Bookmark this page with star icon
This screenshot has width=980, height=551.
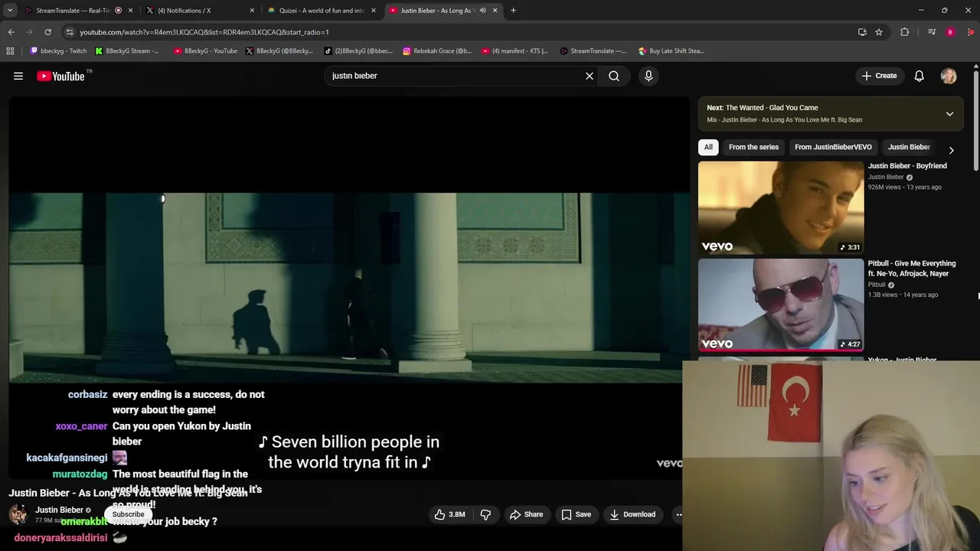click(x=879, y=32)
